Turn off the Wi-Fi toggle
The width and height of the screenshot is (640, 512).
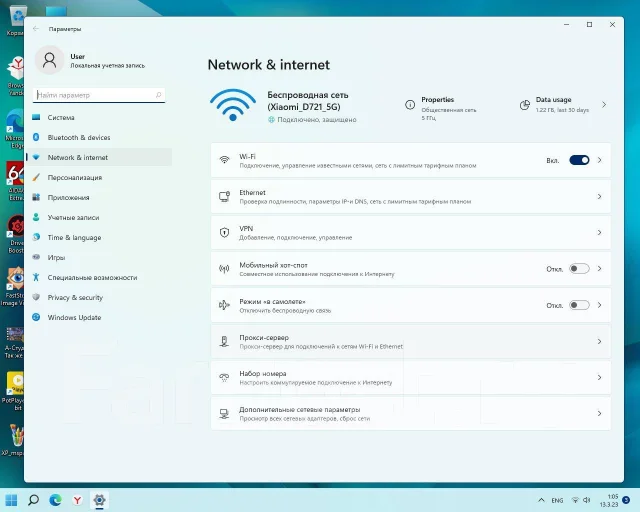pos(579,160)
